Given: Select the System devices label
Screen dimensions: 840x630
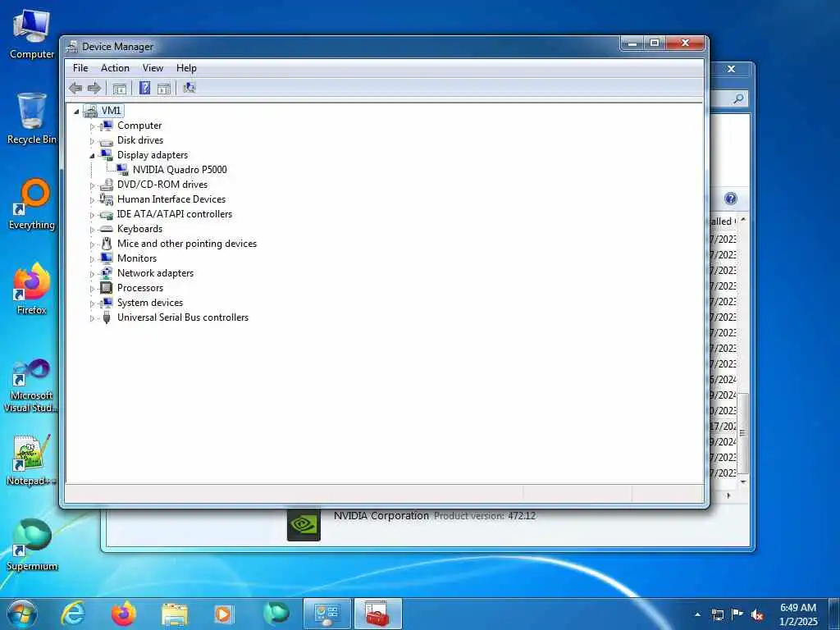Looking at the screenshot, I should pyautogui.click(x=150, y=303).
